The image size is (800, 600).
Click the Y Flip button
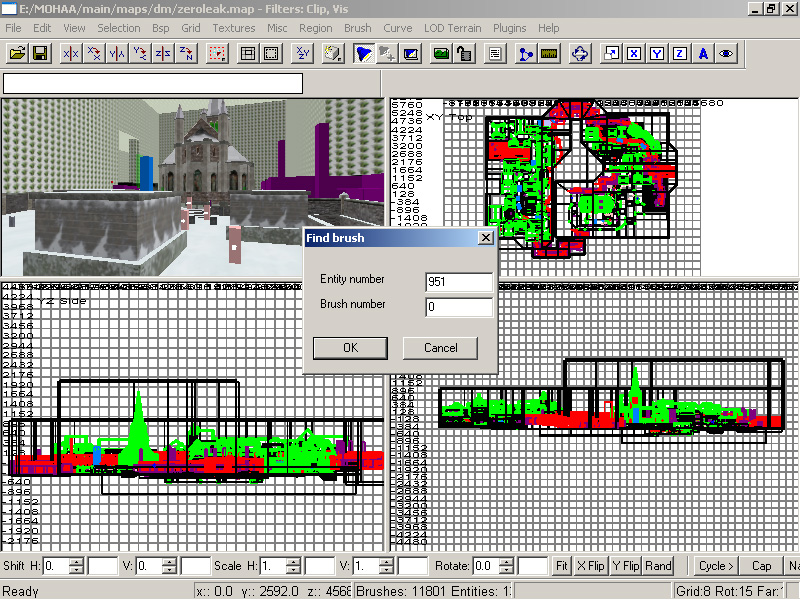626,566
